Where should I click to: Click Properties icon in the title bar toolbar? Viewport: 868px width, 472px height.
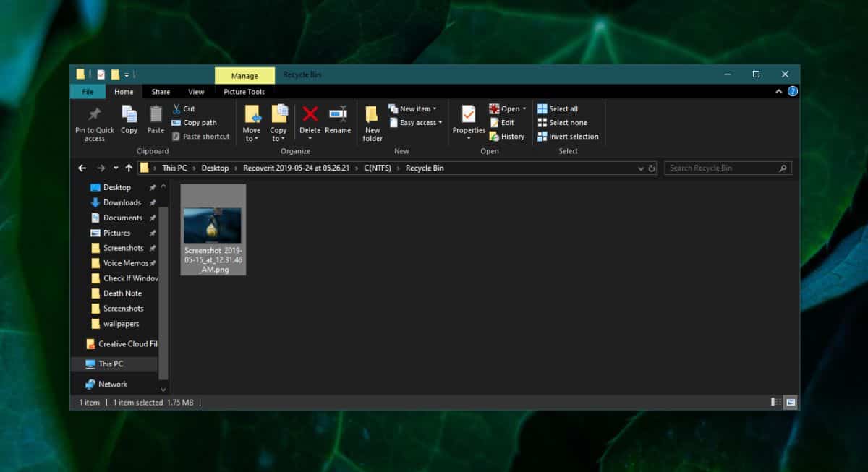101,74
